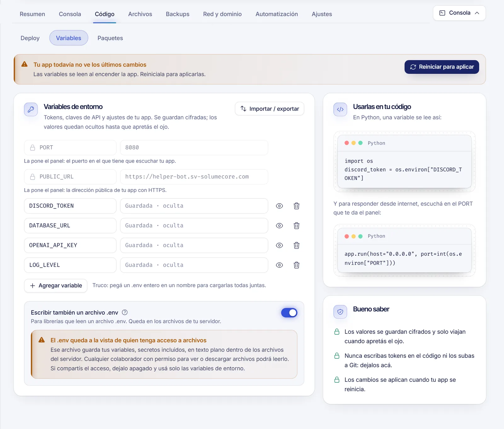Show the LOG_LEVEL hidden value
Viewport: 504px width, 429px height.
point(279,265)
